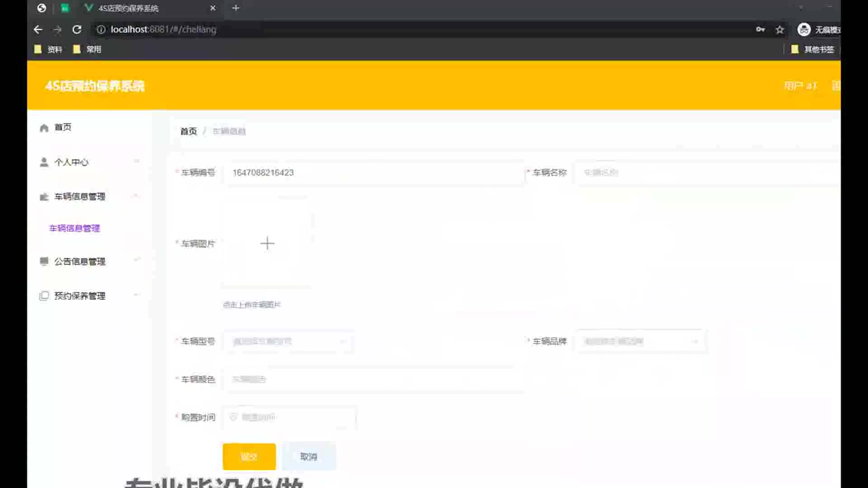The image size is (868, 488).
Task: Click the 车辆名称 input field
Action: [705, 173]
